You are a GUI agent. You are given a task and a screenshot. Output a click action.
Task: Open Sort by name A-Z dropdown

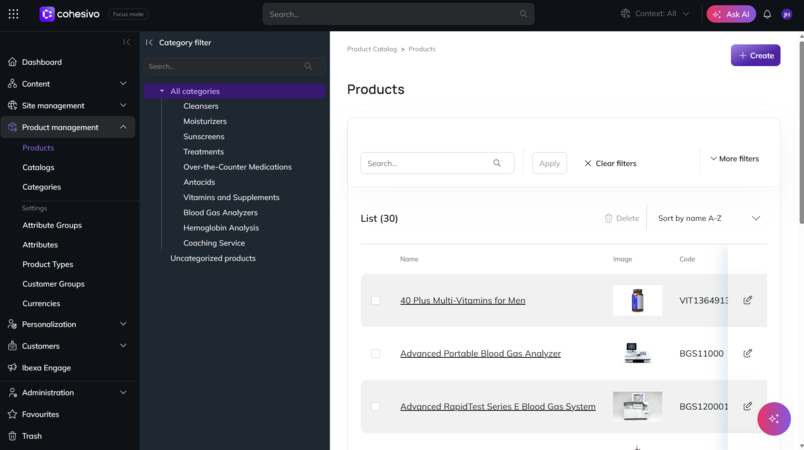pyautogui.click(x=709, y=218)
